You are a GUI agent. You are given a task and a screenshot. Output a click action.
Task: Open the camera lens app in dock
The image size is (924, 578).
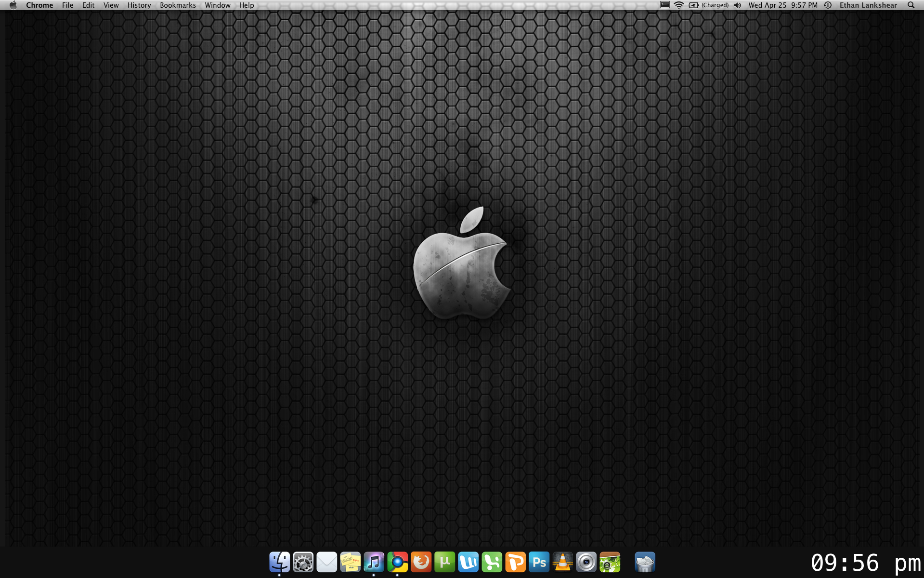pyautogui.click(x=586, y=562)
